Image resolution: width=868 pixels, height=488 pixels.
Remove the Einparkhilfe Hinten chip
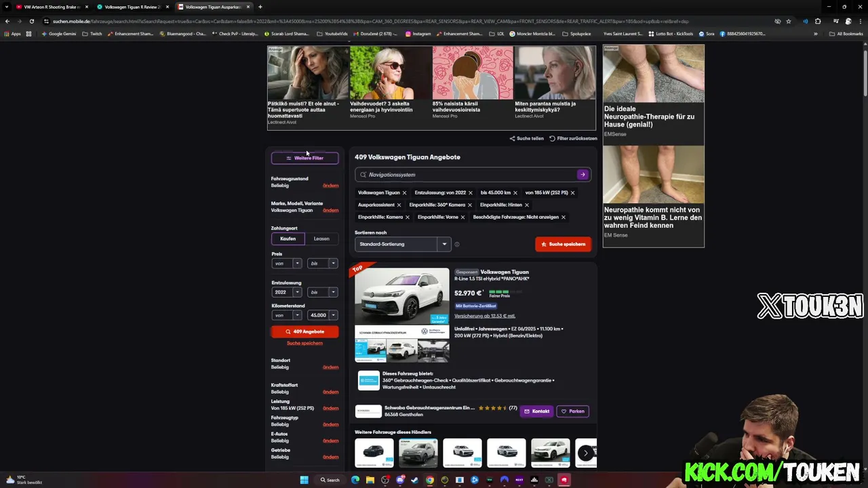[526, 205]
